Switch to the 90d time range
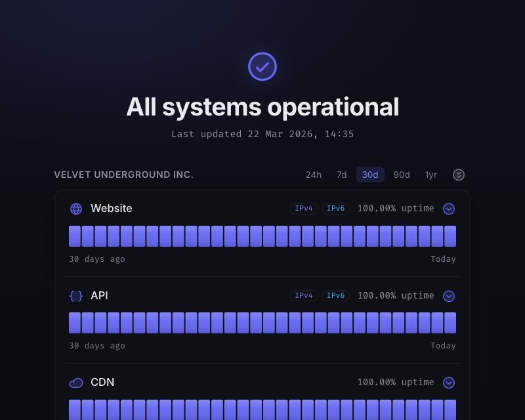Viewport: 525px width, 420px height. [402, 175]
